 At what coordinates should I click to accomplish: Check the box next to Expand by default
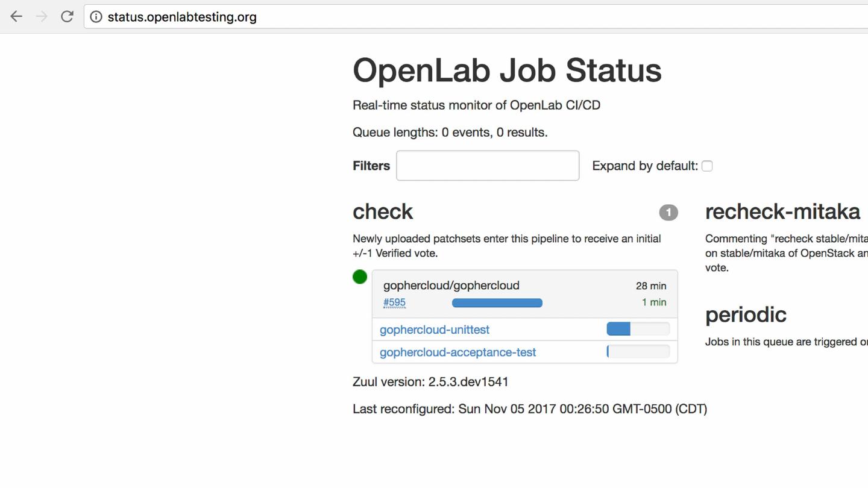coord(707,166)
